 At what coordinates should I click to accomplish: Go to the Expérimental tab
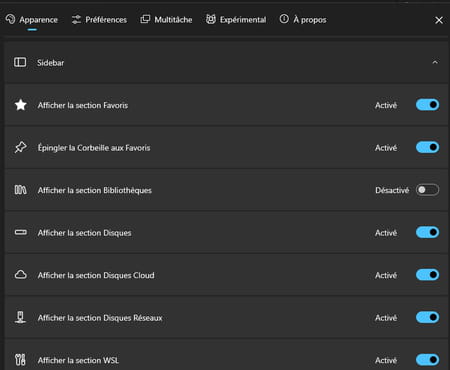point(236,20)
